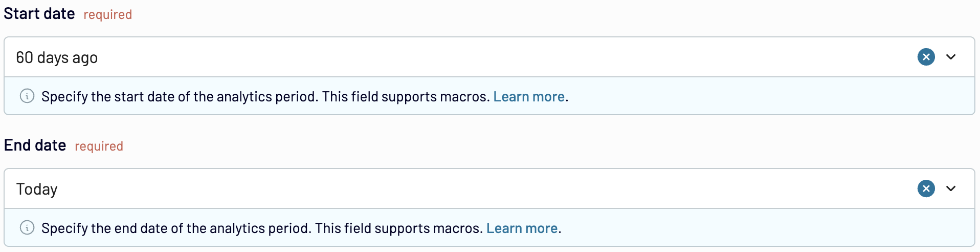
Task: Clear the Start date value
Action: 926,57
